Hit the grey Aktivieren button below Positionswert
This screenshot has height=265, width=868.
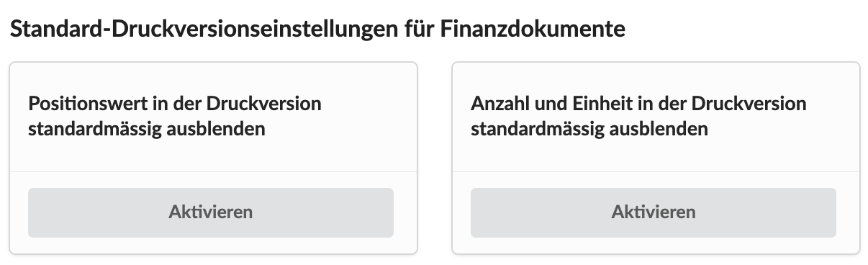click(x=211, y=212)
